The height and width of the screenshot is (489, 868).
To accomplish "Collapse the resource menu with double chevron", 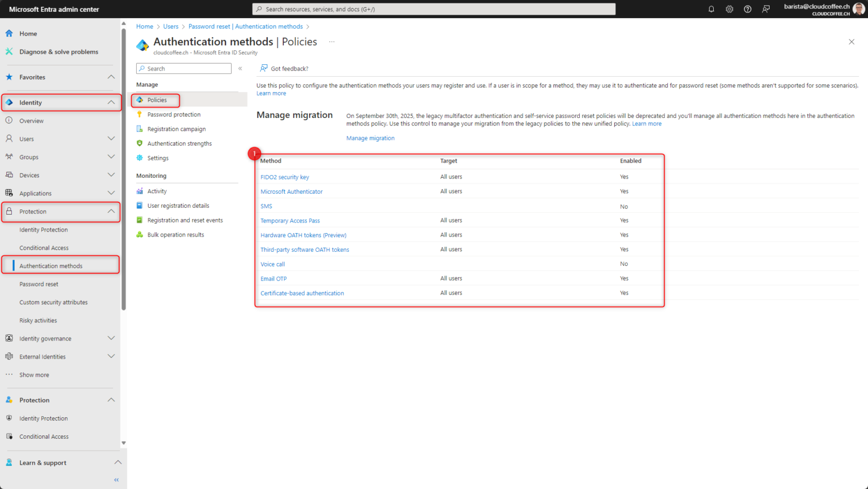I will click(240, 68).
